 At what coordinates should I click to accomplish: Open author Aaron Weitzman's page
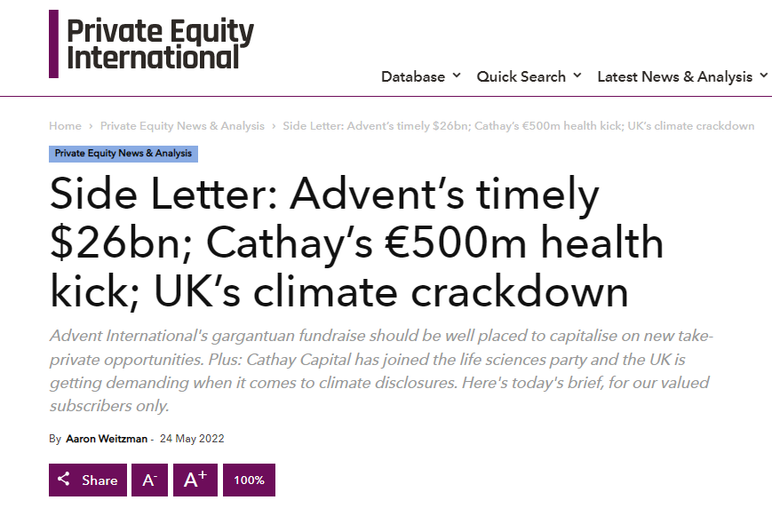pos(107,439)
